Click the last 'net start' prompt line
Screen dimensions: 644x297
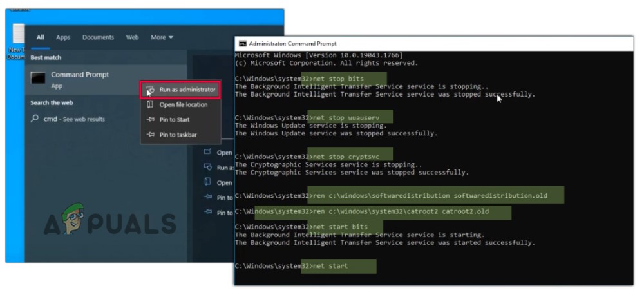pyautogui.click(x=291, y=266)
